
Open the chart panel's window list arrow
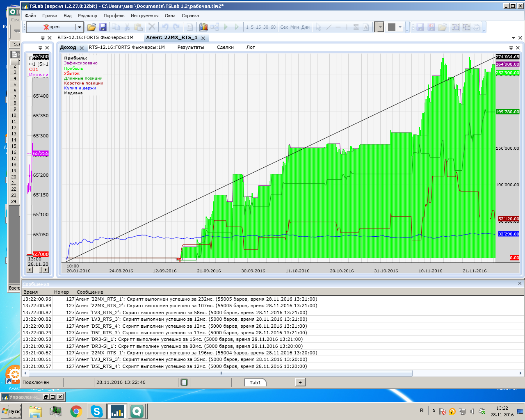[511, 48]
